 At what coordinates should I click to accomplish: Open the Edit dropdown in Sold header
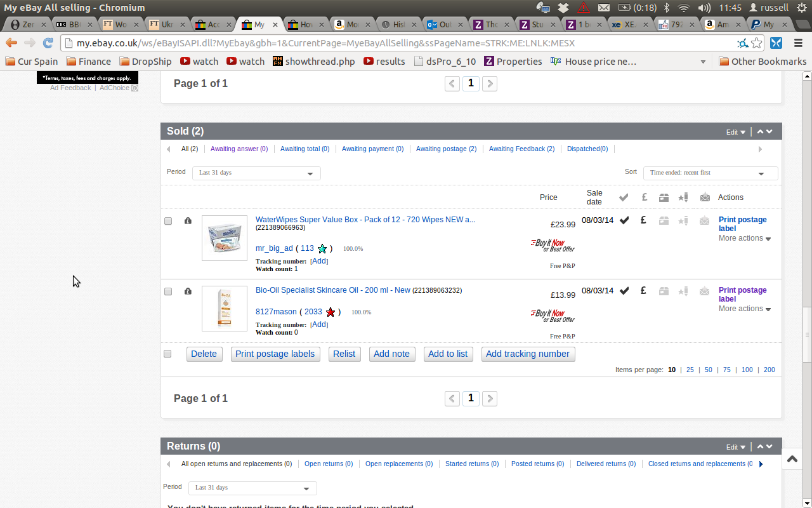pos(736,132)
